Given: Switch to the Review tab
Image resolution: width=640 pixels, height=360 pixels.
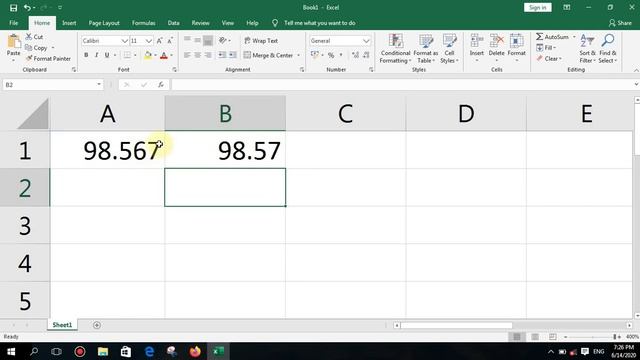Looking at the screenshot, I should pos(200,23).
